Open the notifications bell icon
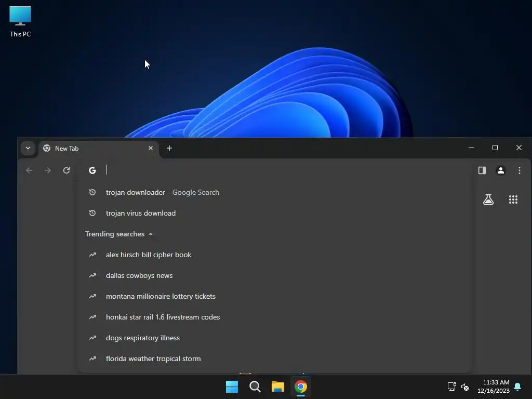Image resolution: width=532 pixels, height=399 pixels. [x=518, y=387]
